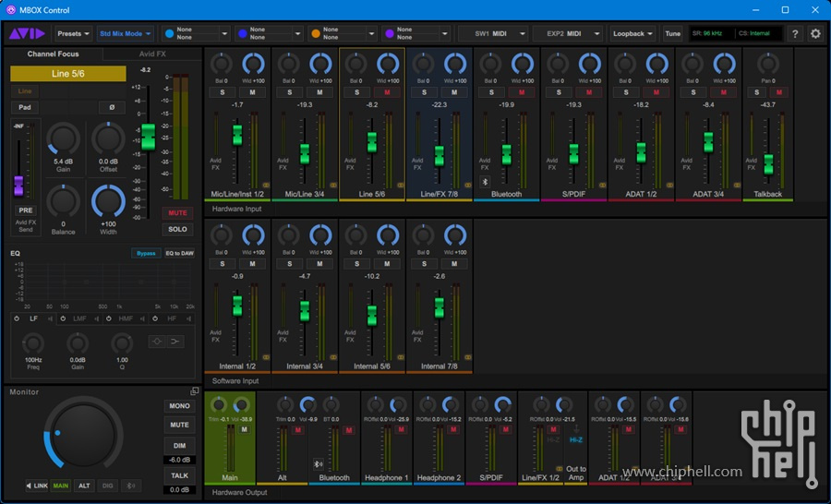Toggle stereo link icon on S/PDIF input strip

[603, 186]
